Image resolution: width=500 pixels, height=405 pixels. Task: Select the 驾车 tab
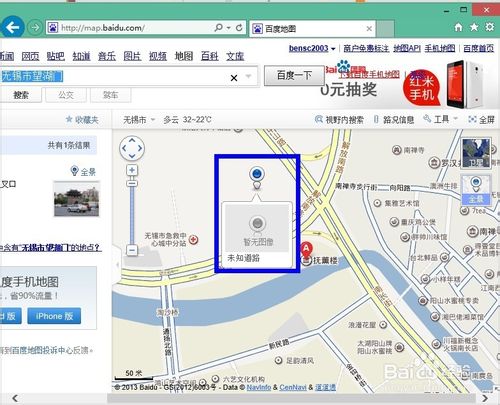click(111, 95)
